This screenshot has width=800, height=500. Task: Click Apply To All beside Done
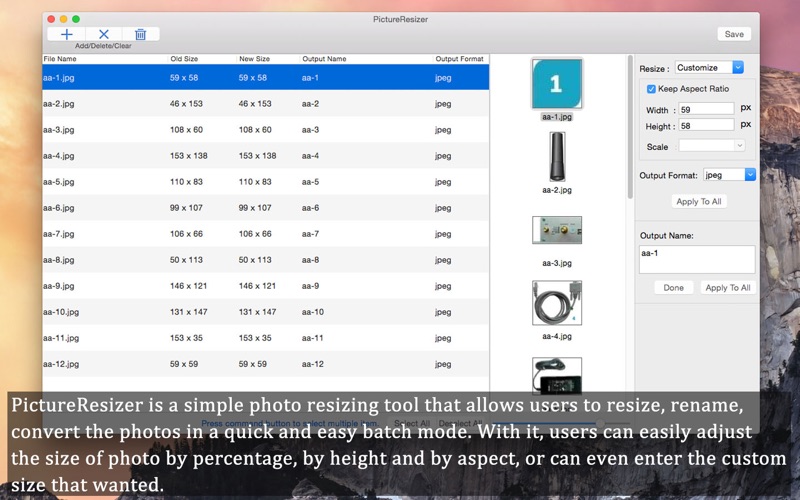tap(728, 288)
